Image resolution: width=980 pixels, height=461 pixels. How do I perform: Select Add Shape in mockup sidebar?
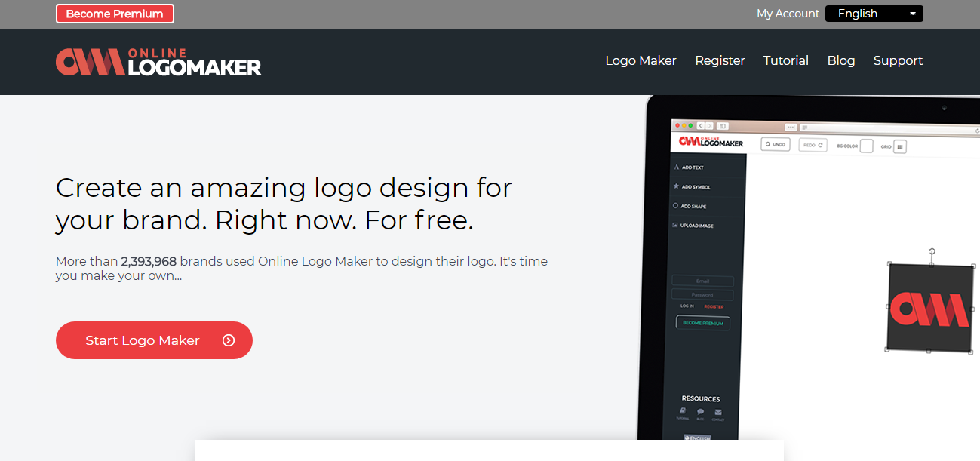point(690,206)
